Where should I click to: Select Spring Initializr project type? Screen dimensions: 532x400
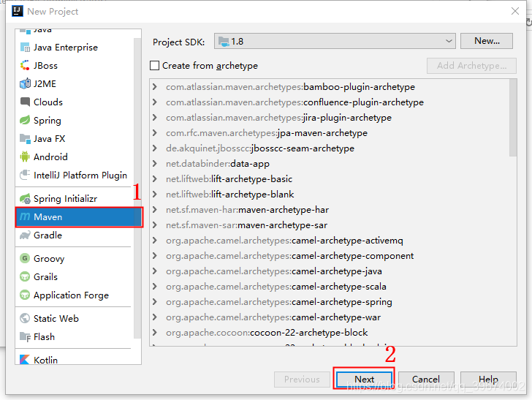(x=75, y=199)
